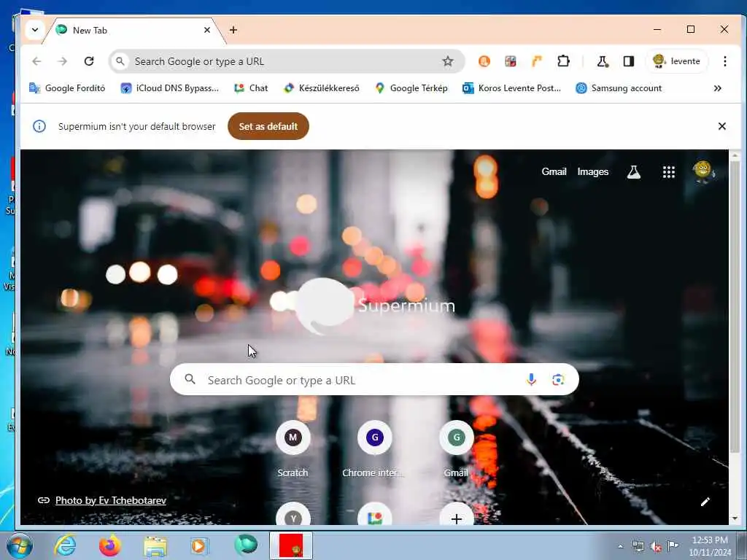The height and width of the screenshot is (560, 747).
Task: Click scrollbar down arrow
Action: (735, 518)
